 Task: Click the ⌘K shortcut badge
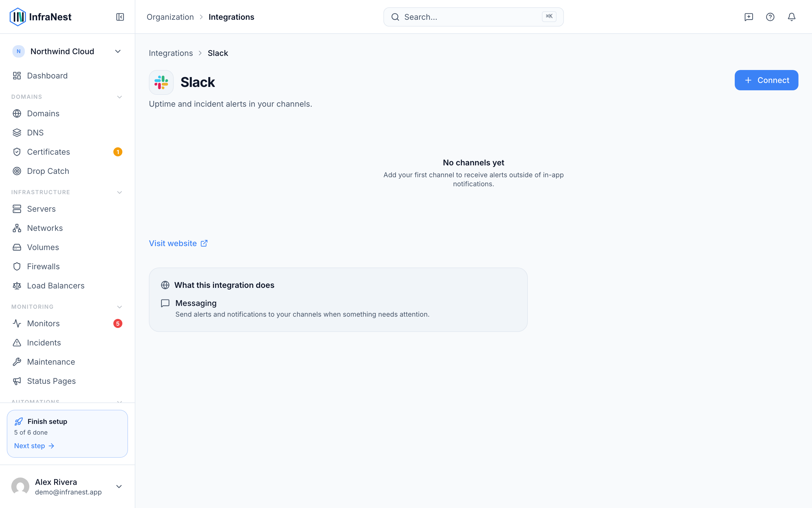(x=549, y=16)
